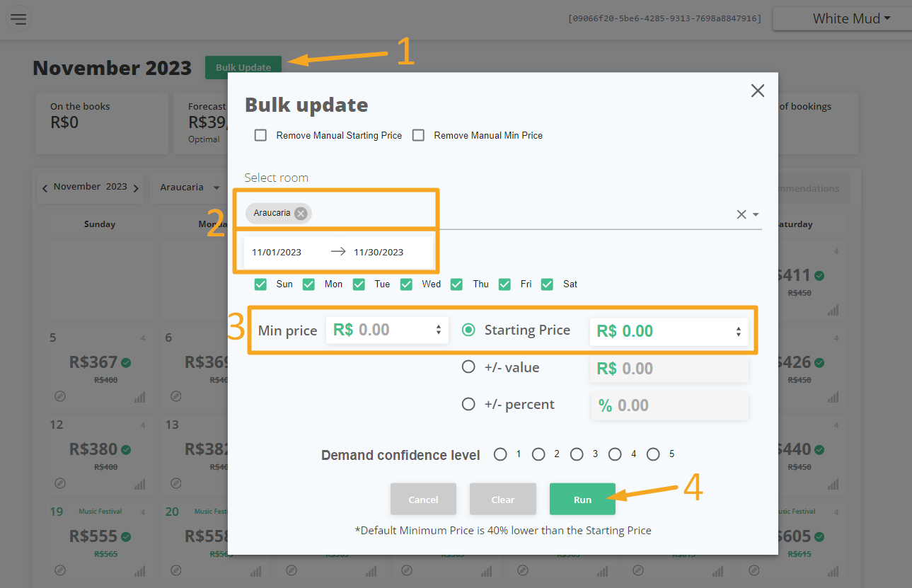This screenshot has height=588, width=912.
Task: Click the start date 11/01/2023
Action: (277, 253)
